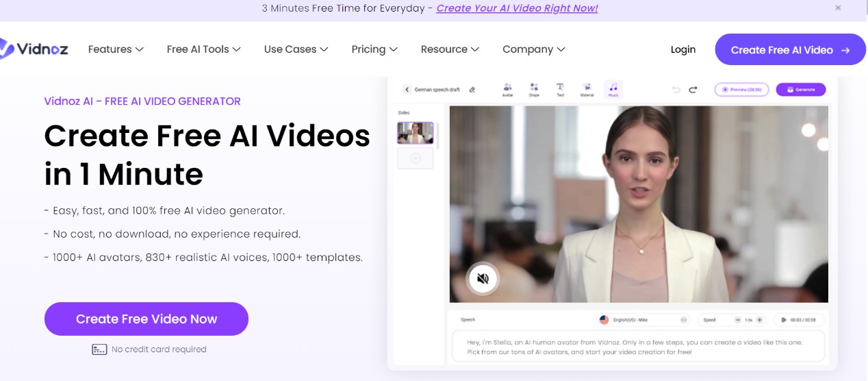This screenshot has width=868, height=381.
Task: Click the 'Create Free AI Videos' headline
Action: 207,136
